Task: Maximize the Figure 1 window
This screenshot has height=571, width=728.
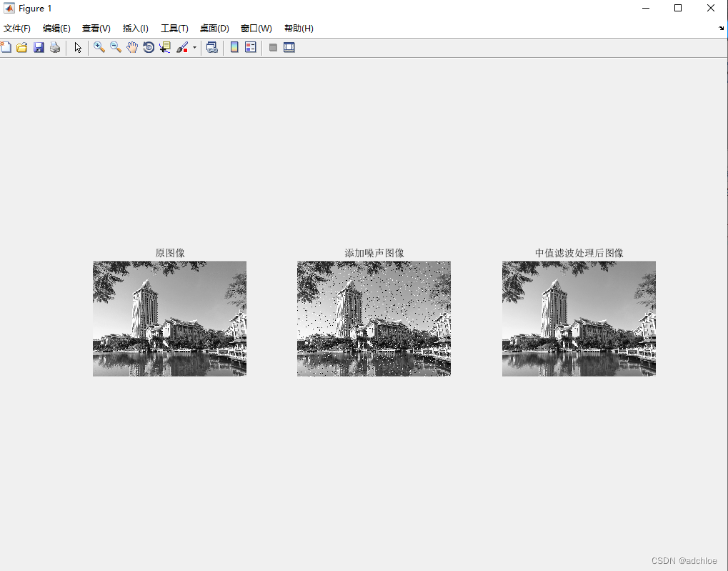Action: tap(678, 8)
